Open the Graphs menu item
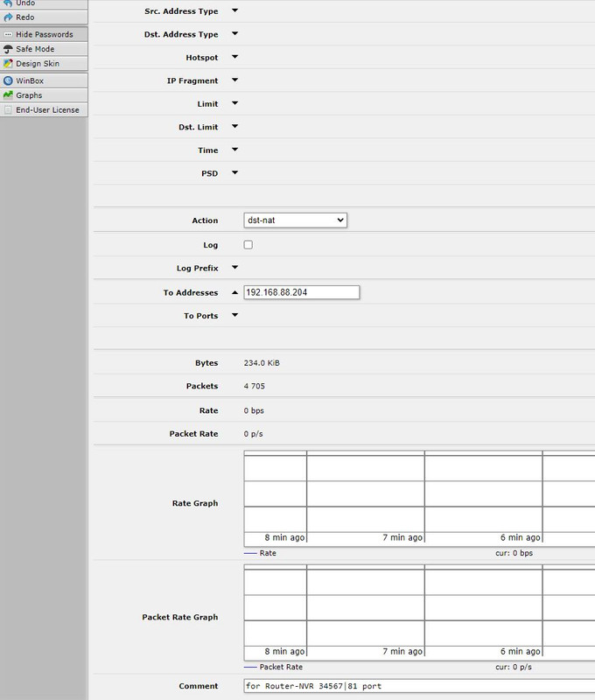This screenshot has height=700, width=595. point(44,95)
